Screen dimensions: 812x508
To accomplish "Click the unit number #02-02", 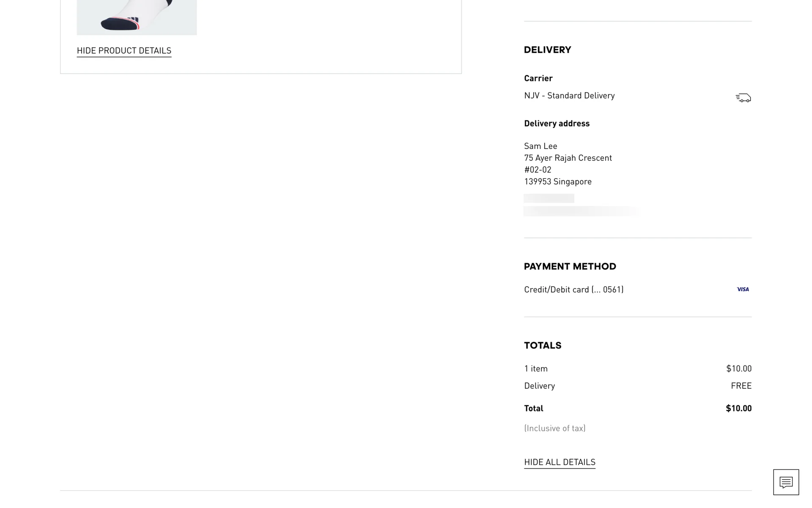I will click(538, 170).
